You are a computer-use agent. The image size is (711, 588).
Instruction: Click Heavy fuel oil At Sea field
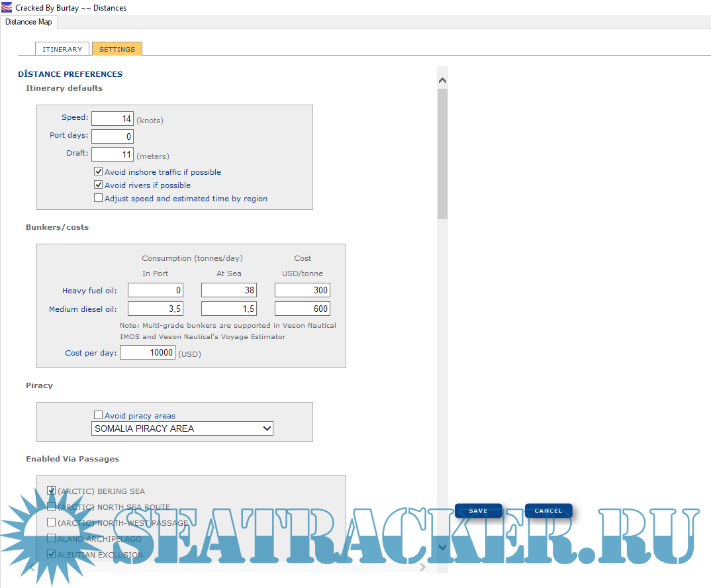pos(228,290)
